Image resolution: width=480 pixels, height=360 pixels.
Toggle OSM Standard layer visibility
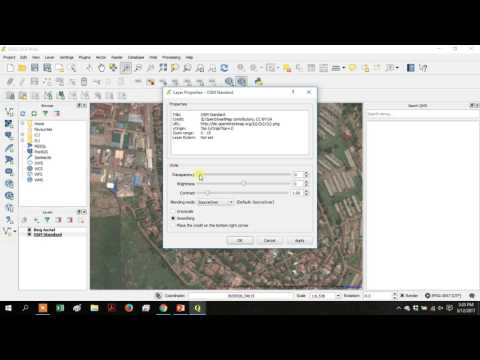coord(29,235)
